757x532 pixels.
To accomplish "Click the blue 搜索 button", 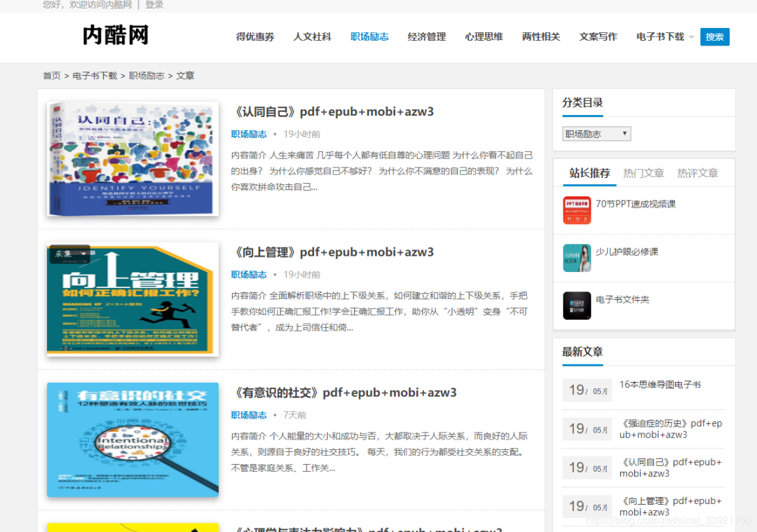I will [714, 36].
